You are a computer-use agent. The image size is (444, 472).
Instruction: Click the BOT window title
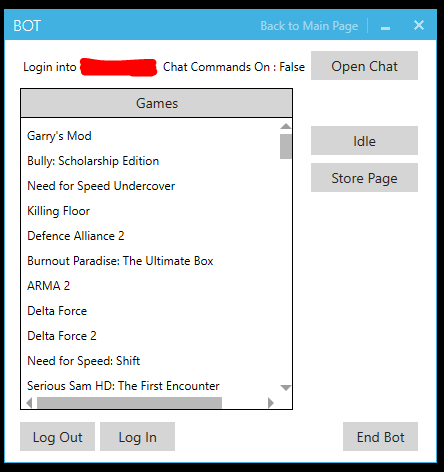coord(27,26)
